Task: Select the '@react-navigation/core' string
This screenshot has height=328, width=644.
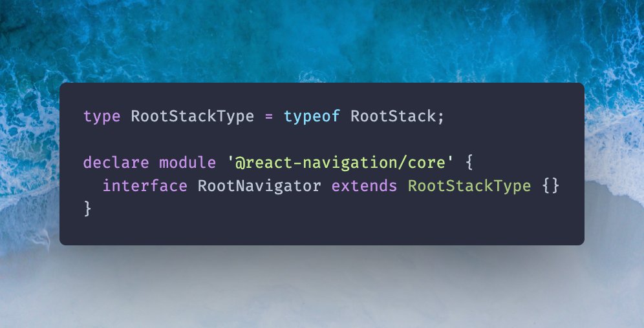Action: (x=341, y=163)
